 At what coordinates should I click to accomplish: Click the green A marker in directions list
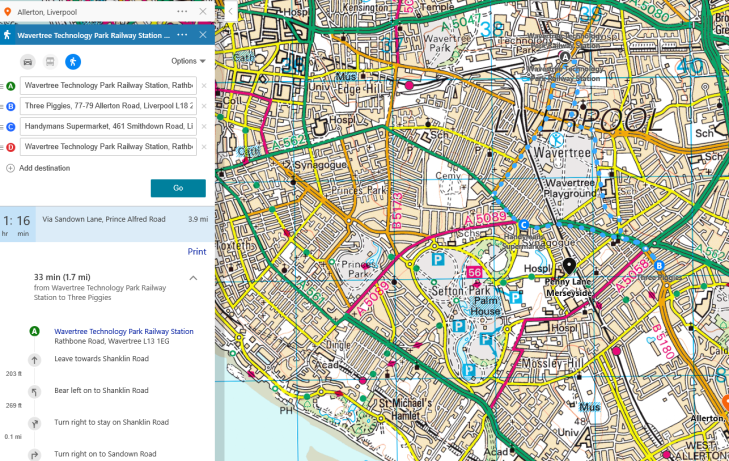[x=34, y=331]
